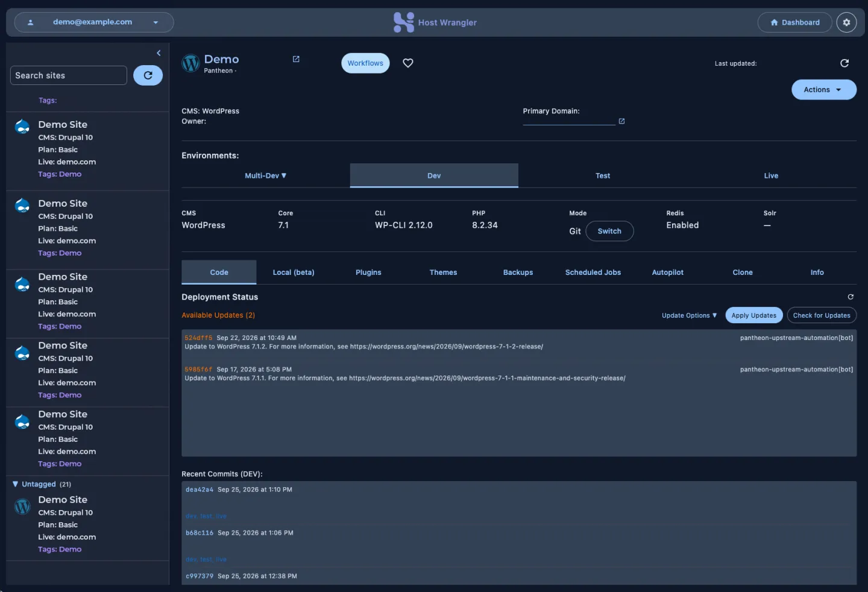
Task: Click upstream commit hash 524dff5
Action: pos(198,338)
